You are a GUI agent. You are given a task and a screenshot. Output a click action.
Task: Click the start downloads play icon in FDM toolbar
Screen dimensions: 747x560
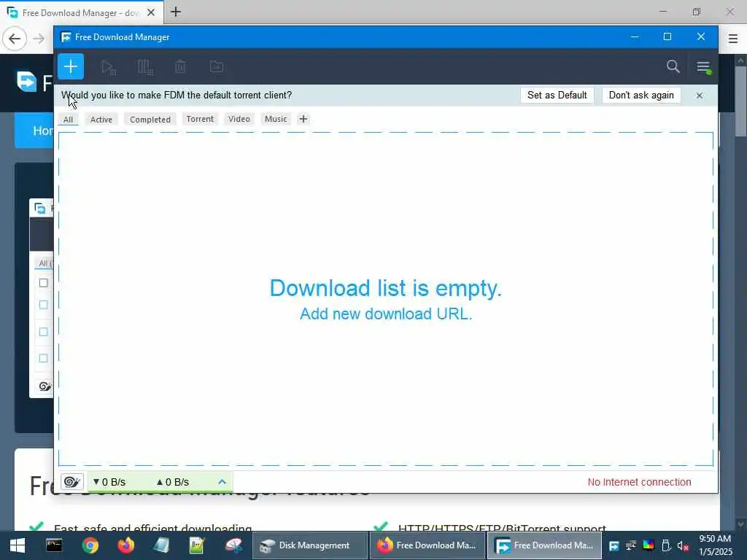coord(109,67)
